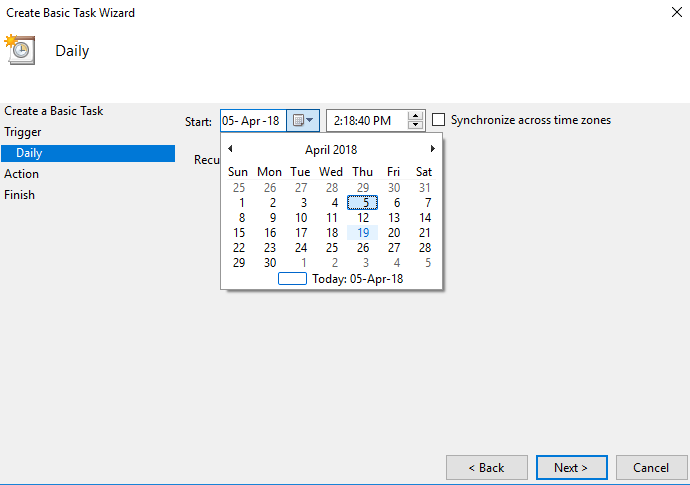Select the Trigger step in sidebar
The image size is (690, 485).
coord(23,132)
